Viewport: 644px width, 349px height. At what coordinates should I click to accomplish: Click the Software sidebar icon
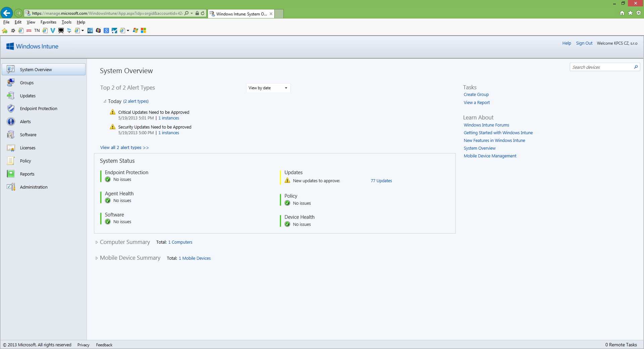tap(11, 135)
